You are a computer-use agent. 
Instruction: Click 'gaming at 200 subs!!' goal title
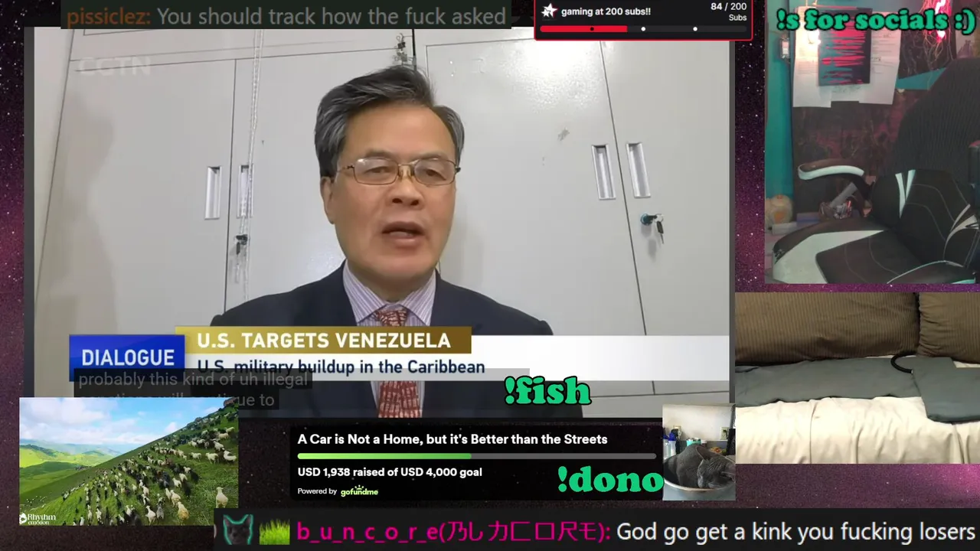[606, 11]
